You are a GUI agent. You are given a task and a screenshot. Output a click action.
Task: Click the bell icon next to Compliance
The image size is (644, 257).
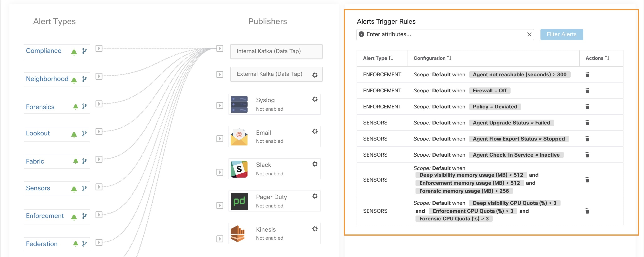pyautogui.click(x=74, y=52)
